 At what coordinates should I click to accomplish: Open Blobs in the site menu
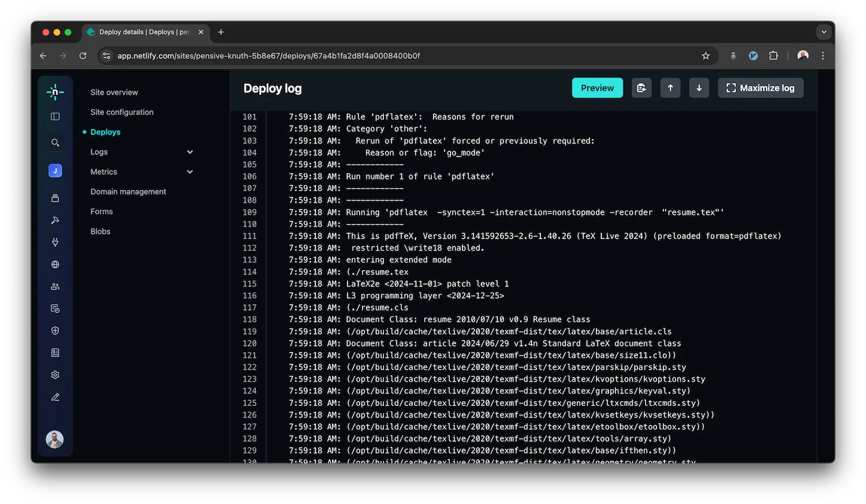[100, 232]
